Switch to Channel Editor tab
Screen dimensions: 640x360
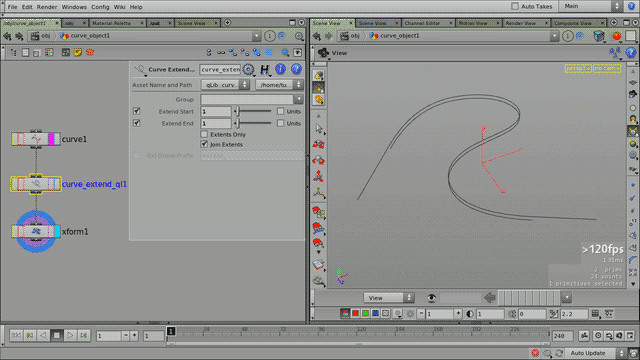coord(422,23)
